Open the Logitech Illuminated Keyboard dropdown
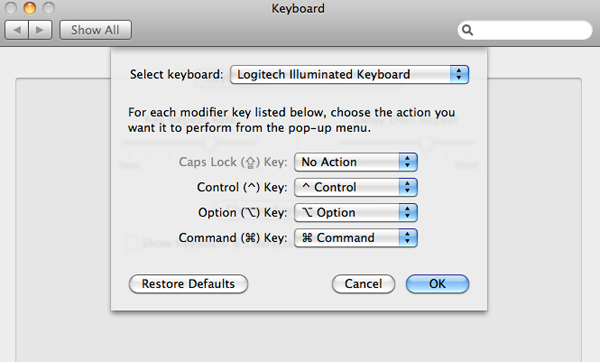This screenshot has height=362, width=600. (x=349, y=74)
